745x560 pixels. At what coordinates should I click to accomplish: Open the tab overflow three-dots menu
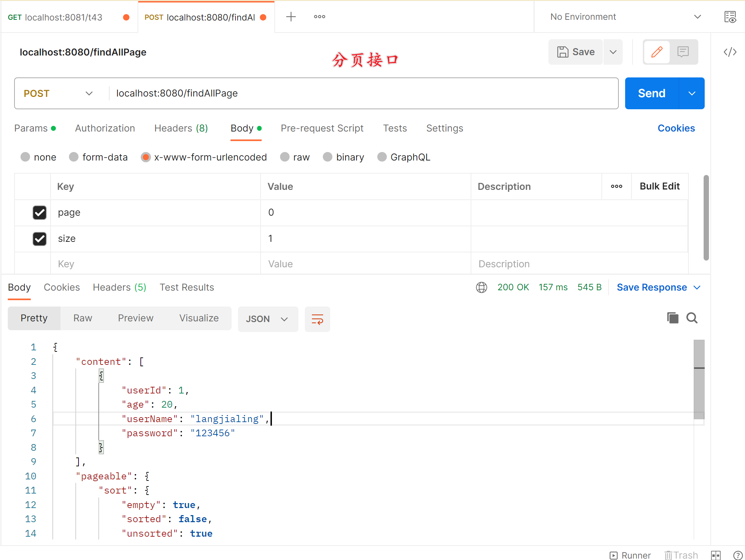click(320, 17)
